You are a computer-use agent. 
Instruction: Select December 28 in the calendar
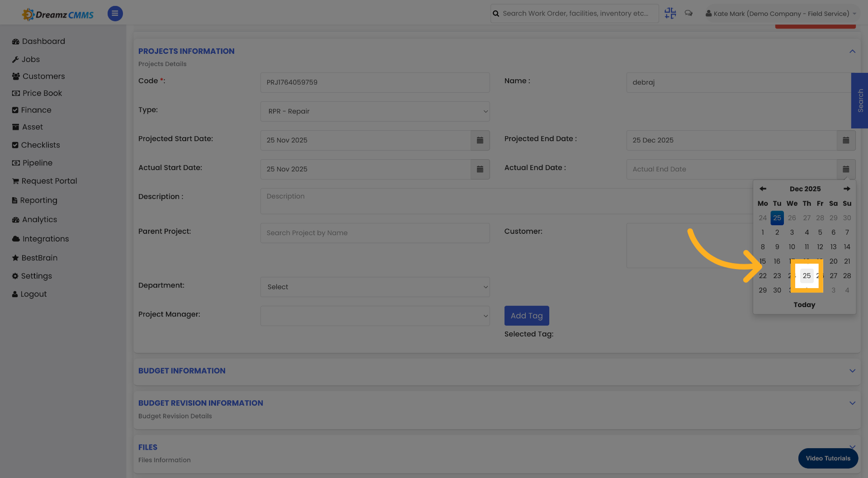click(x=847, y=276)
